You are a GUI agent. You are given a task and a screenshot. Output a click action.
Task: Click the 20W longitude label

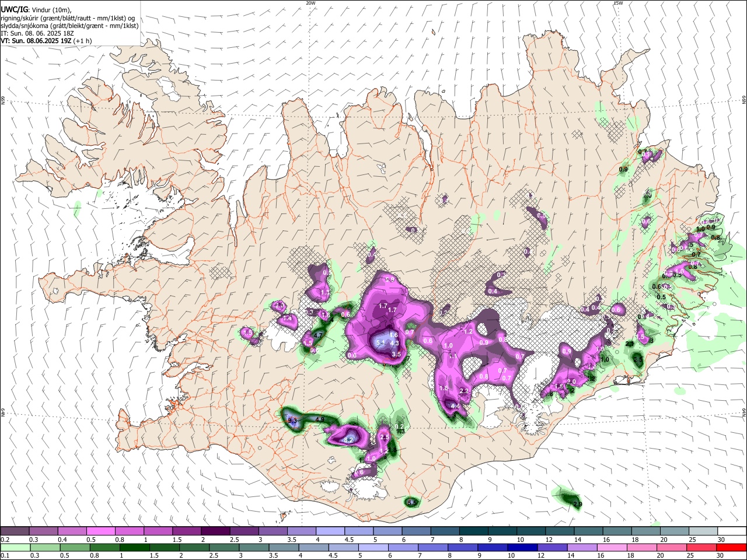point(310,3)
